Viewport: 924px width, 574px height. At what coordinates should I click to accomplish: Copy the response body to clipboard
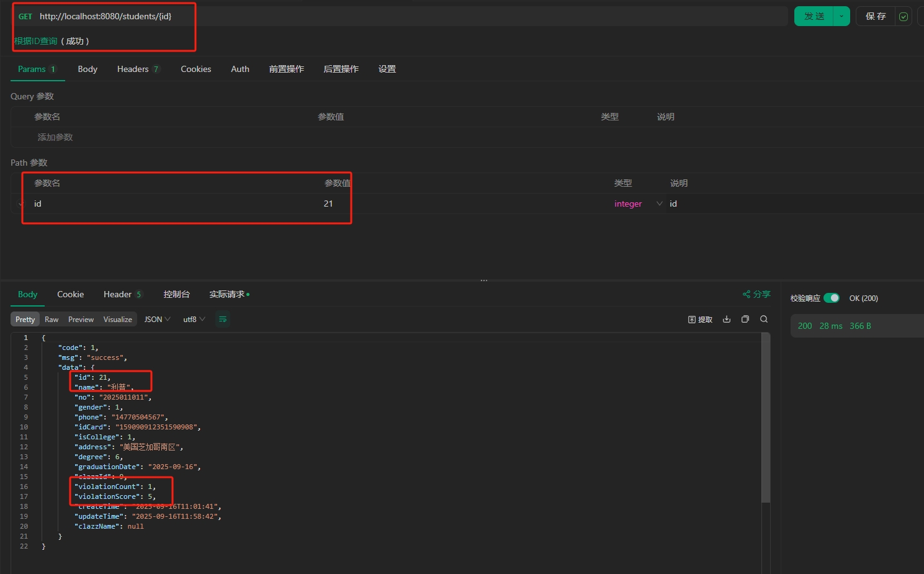[745, 319]
